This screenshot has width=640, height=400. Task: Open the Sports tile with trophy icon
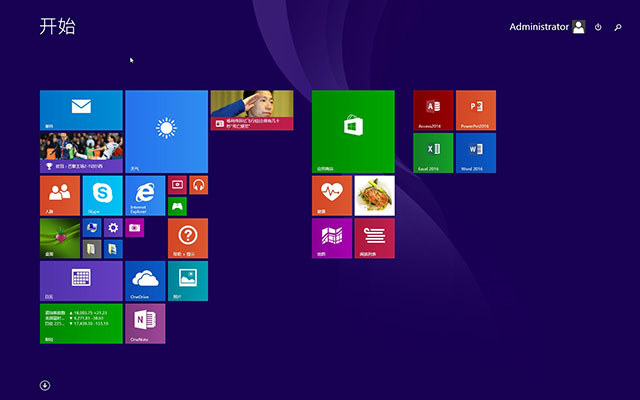[x=81, y=153]
